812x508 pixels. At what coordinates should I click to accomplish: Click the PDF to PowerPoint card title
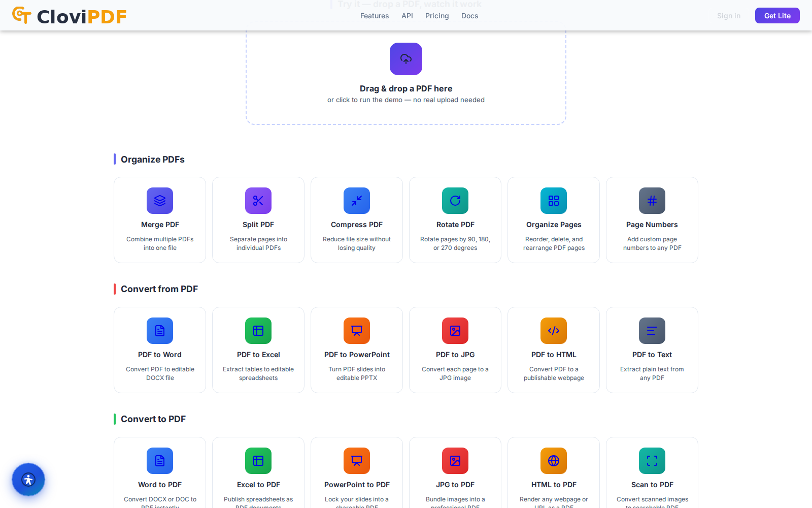point(357,355)
